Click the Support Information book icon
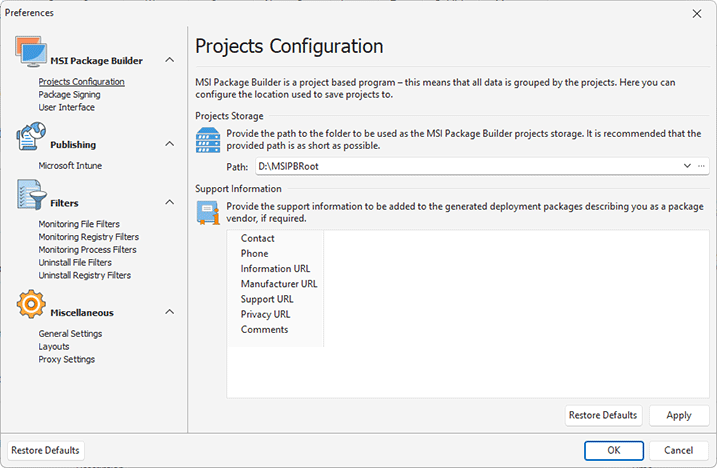The height and width of the screenshot is (468, 717). tap(208, 213)
